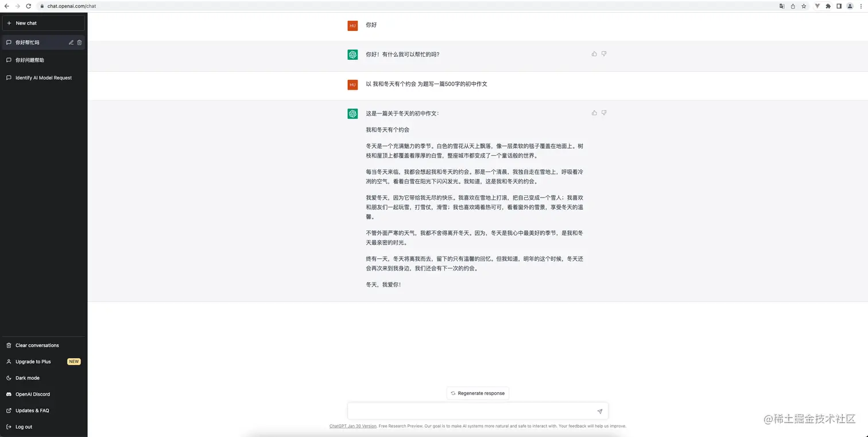Click the NEW badge next to Upgrade

click(73, 362)
